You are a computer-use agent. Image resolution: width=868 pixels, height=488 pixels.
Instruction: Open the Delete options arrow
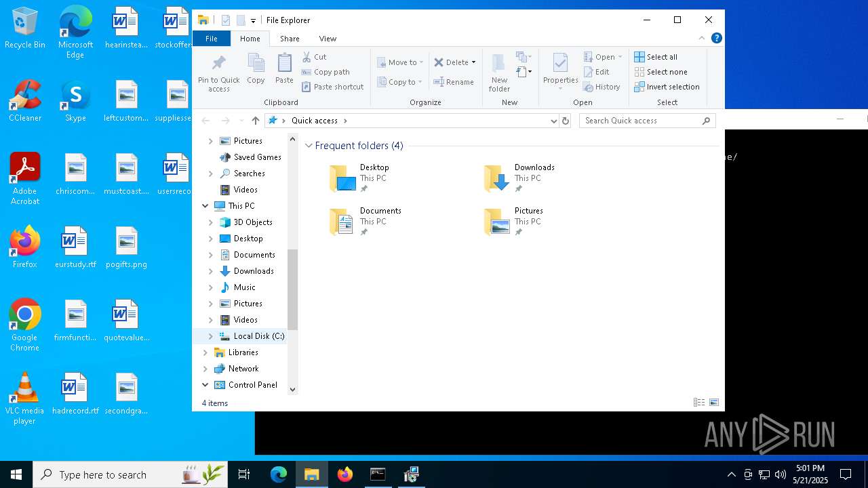473,62
